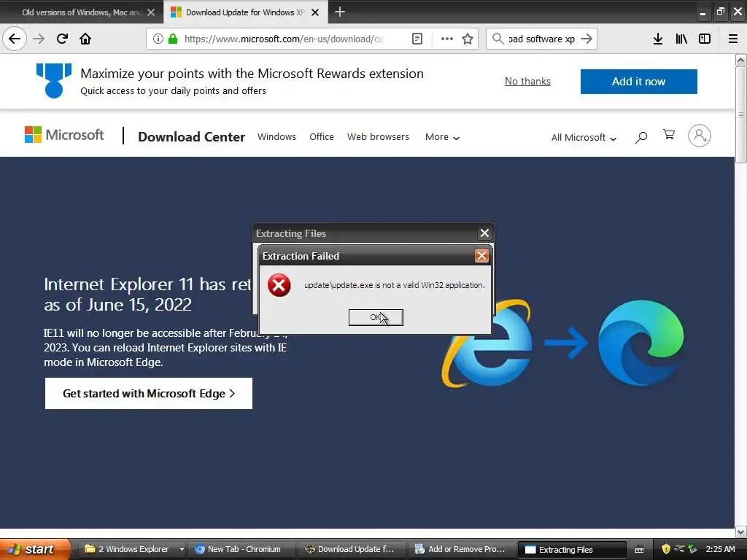Click the search magnifier in search box
Screen dimensions: 747x560
point(498,39)
